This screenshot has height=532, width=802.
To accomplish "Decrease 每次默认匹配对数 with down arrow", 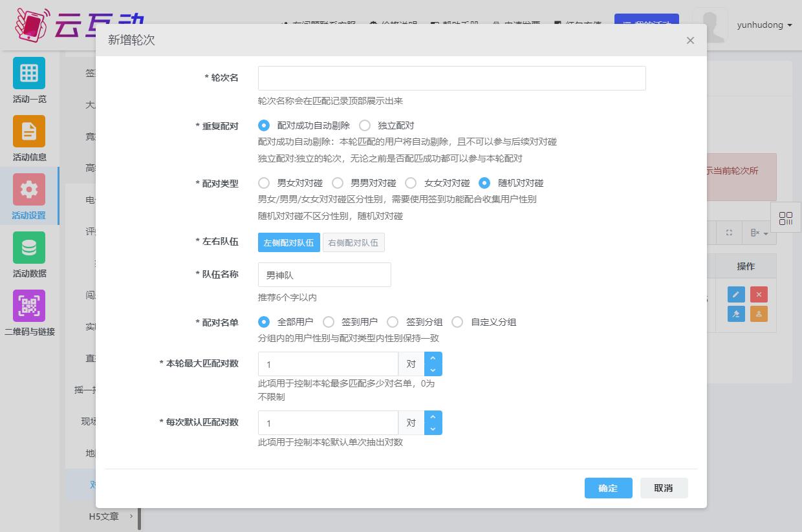I will point(433,429).
